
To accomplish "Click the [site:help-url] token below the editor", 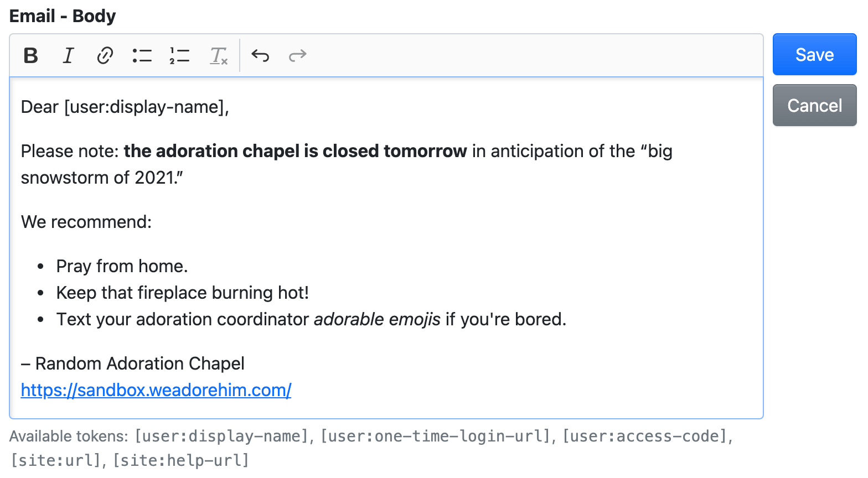I will (x=181, y=460).
